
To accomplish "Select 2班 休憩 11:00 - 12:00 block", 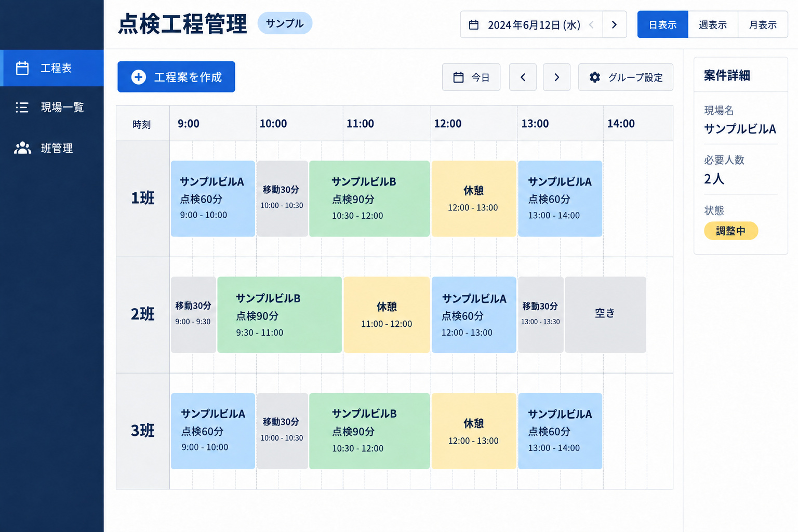I will point(387,315).
